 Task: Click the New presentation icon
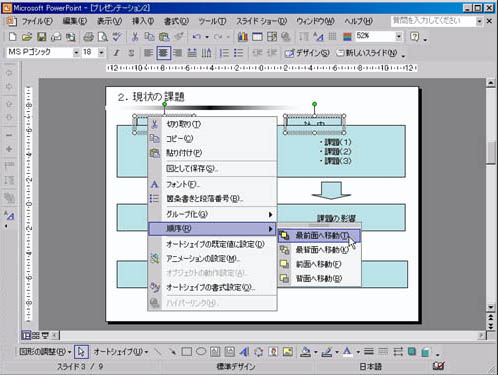coord(12,36)
